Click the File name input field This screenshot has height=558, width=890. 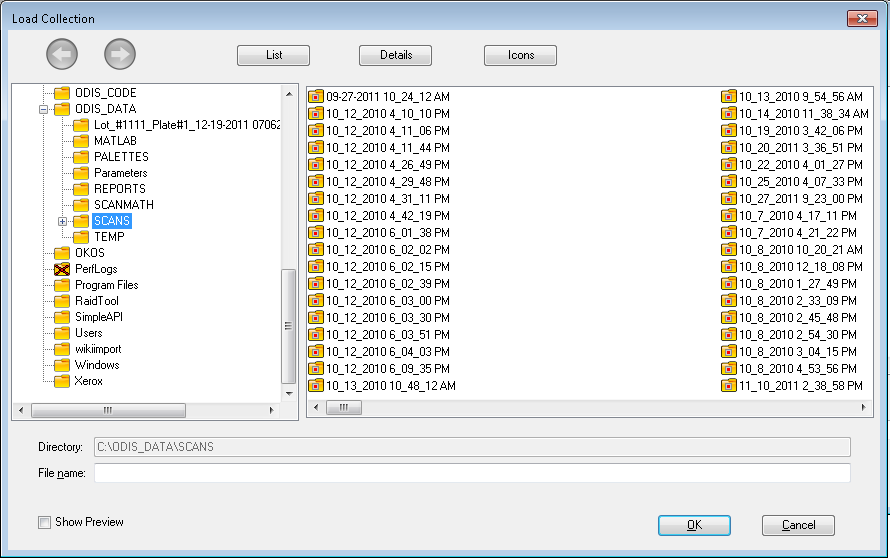coord(472,473)
